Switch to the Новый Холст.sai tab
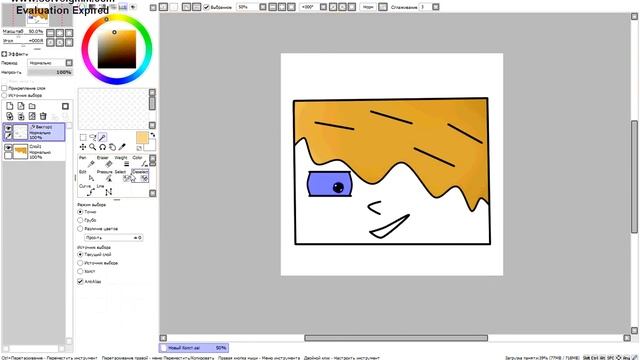Image resolution: width=640 pixels, height=360 pixels. [193, 348]
